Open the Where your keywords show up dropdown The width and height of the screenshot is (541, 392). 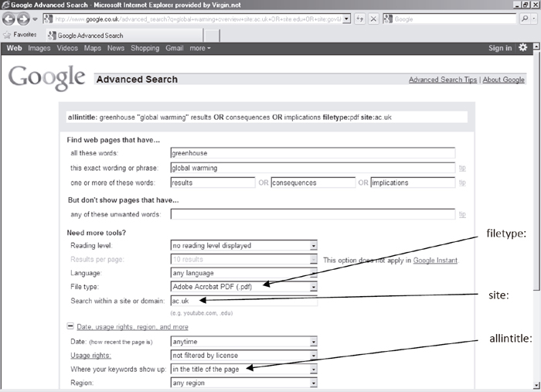pyautogui.click(x=313, y=369)
